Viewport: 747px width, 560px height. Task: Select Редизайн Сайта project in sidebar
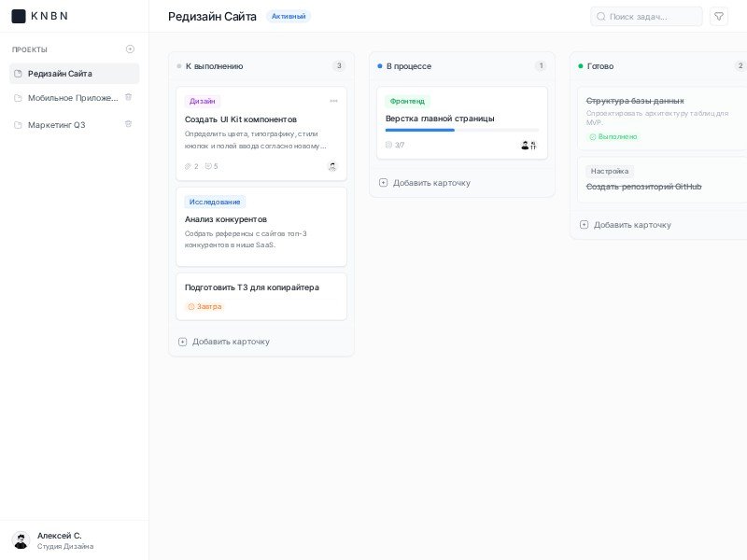(60, 74)
